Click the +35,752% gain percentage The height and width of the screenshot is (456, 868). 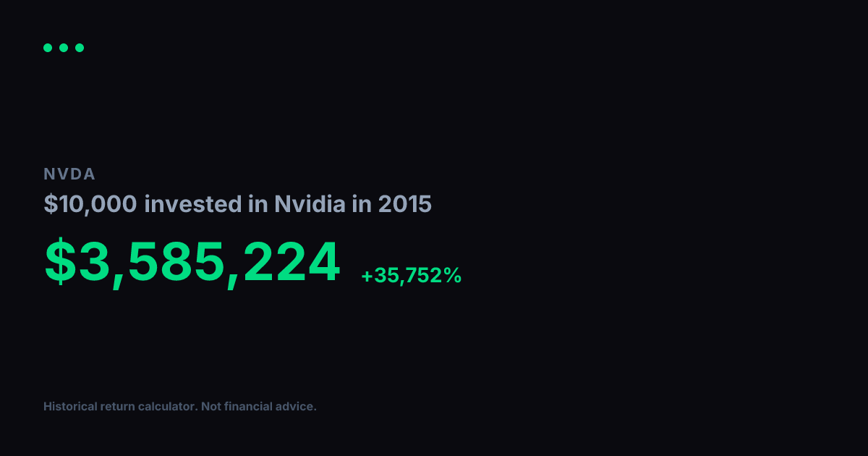(x=411, y=275)
